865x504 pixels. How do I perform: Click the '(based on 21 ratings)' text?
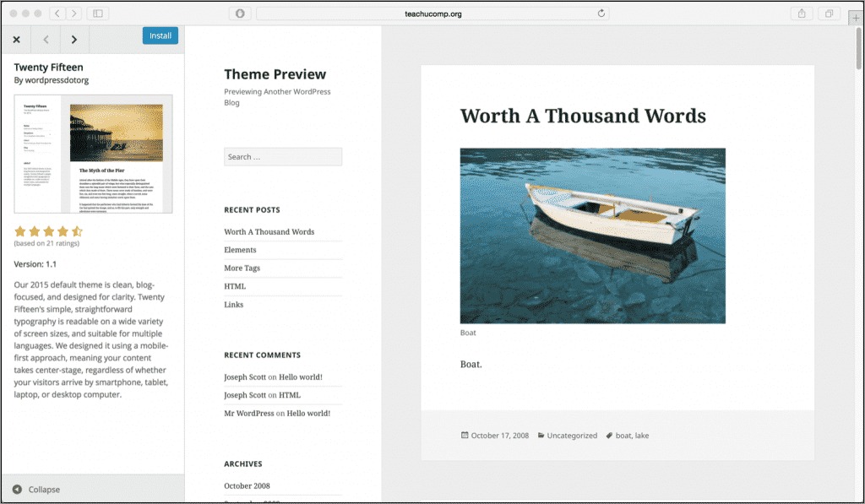(47, 243)
